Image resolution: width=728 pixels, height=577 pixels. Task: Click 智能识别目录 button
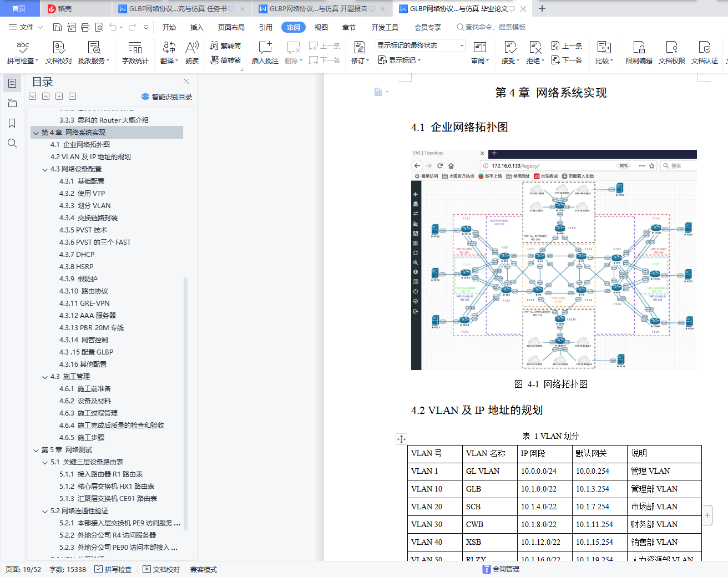pos(167,97)
